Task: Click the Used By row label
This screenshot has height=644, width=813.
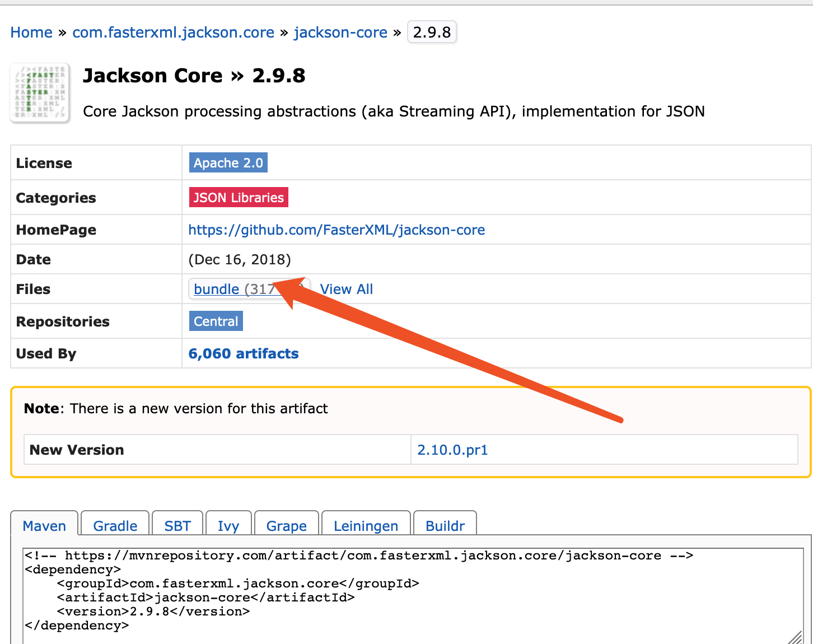Action: pos(46,353)
